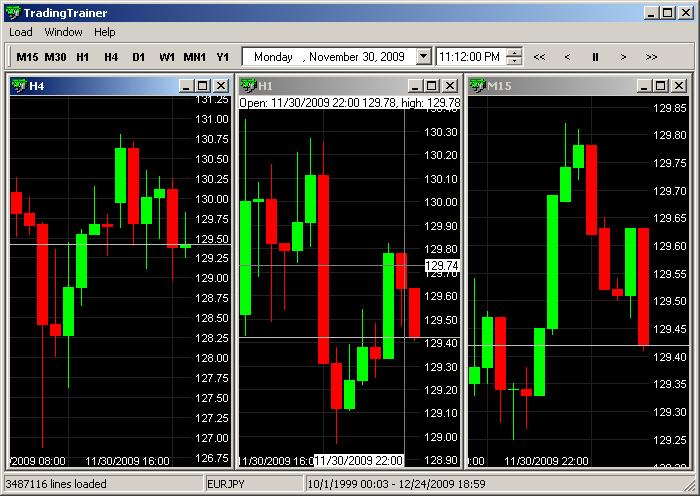The image size is (700, 496).
Task: Click the H1 chart window icon
Action: [248, 85]
